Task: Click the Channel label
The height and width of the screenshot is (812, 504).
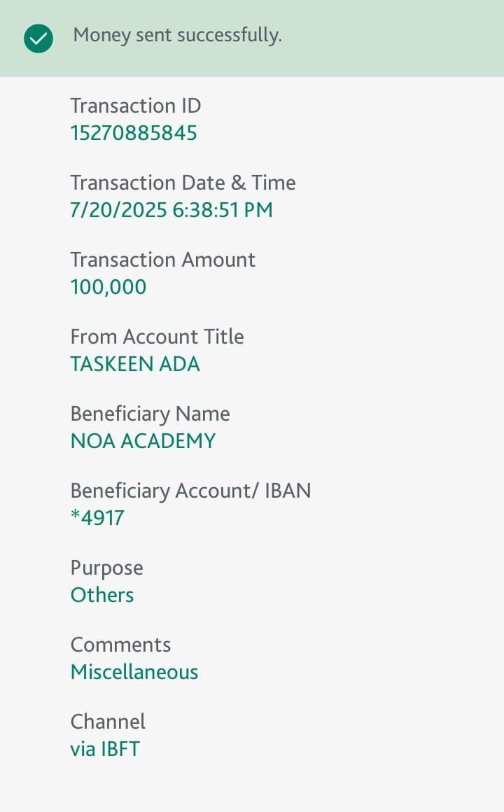Action: click(x=108, y=722)
